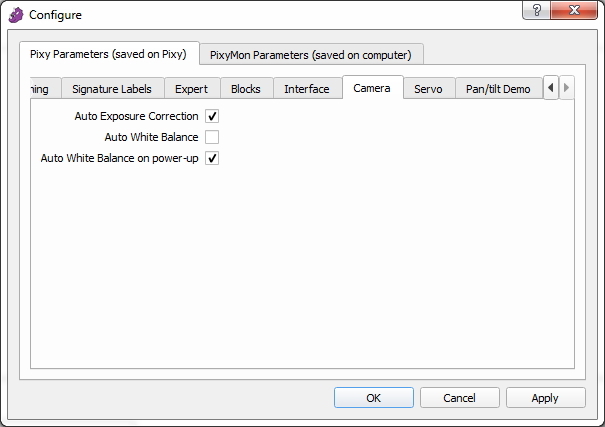Click the Cancel button
This screenshot has width=605, height=427.
(x=459, y=397)
